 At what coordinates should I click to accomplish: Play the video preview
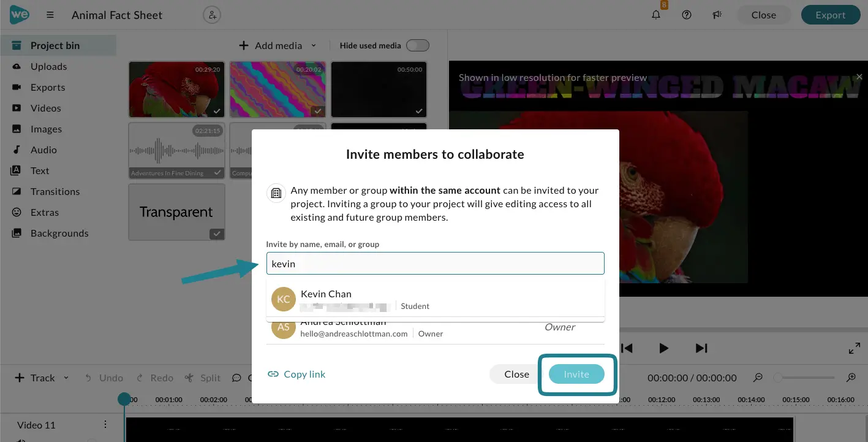click(x=663, y=348)
